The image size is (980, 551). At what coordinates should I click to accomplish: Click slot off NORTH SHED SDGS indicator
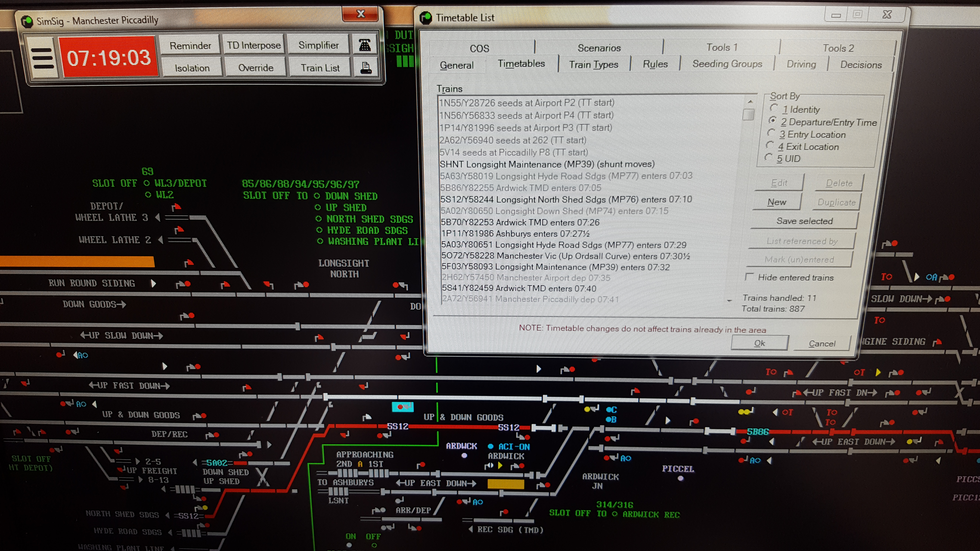point(318,219)
